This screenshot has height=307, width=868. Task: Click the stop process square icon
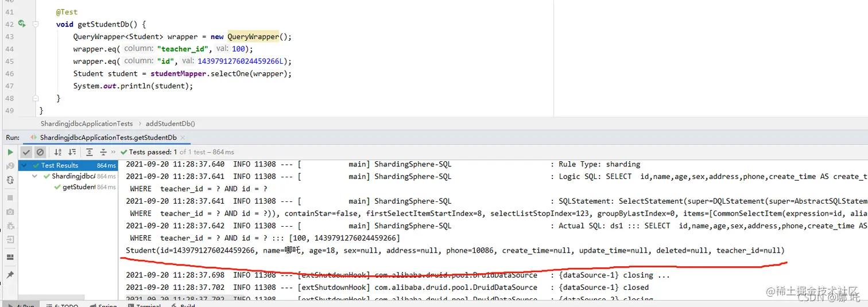click(10, 197)
